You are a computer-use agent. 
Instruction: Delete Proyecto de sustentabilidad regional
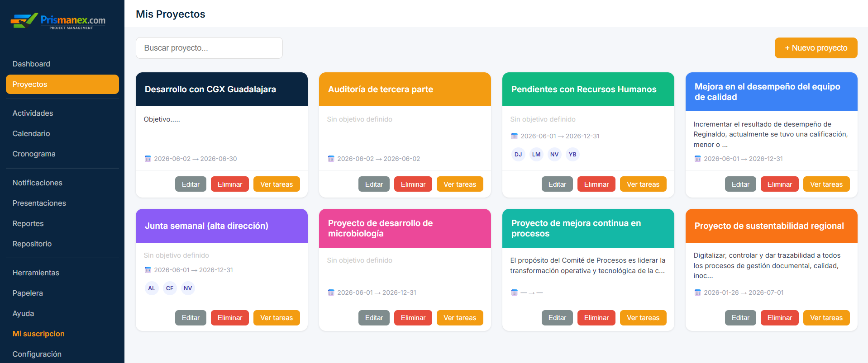pyautogui.click(x=780, y=318)
